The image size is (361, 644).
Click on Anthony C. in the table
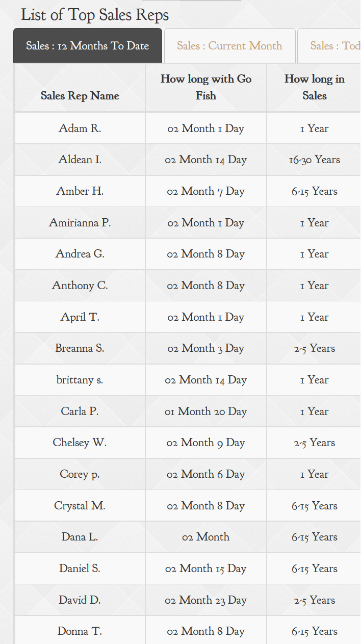point(80,286)
